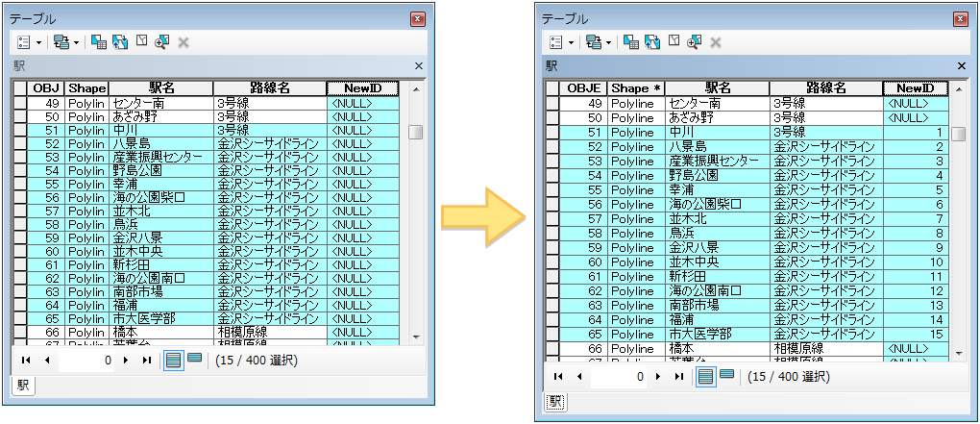This screenshot has height=424, width=980.
Task: Click Switch Selection icon in left window
Action: [x=119, y=42]
